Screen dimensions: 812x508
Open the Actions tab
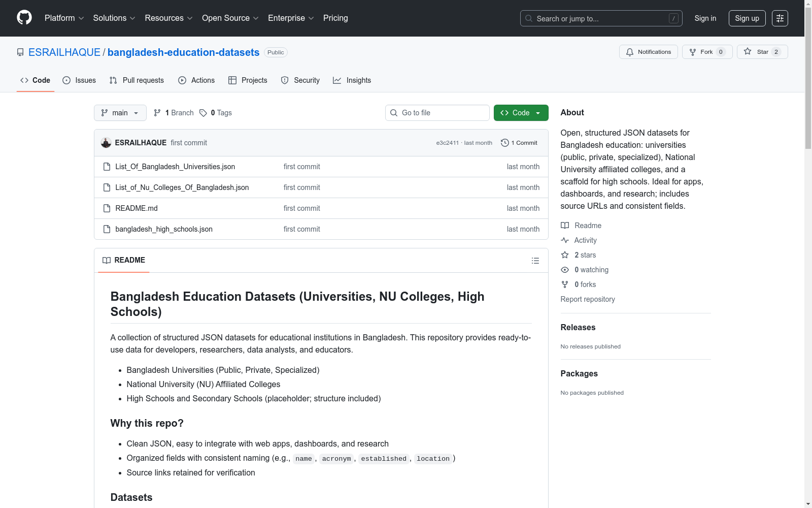coord(196,80)
